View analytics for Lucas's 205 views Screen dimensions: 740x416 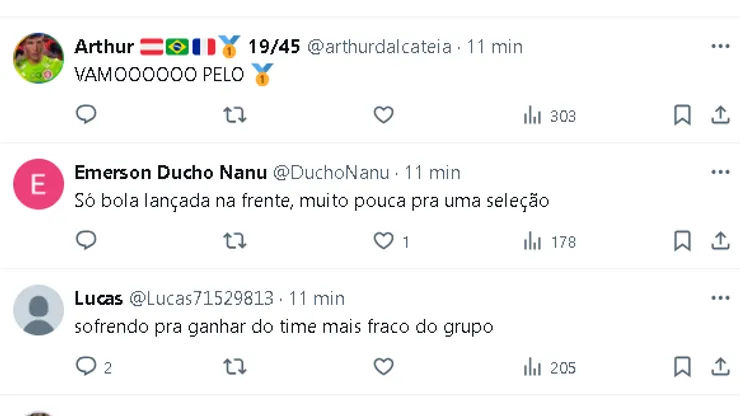(x=550, y=368)
